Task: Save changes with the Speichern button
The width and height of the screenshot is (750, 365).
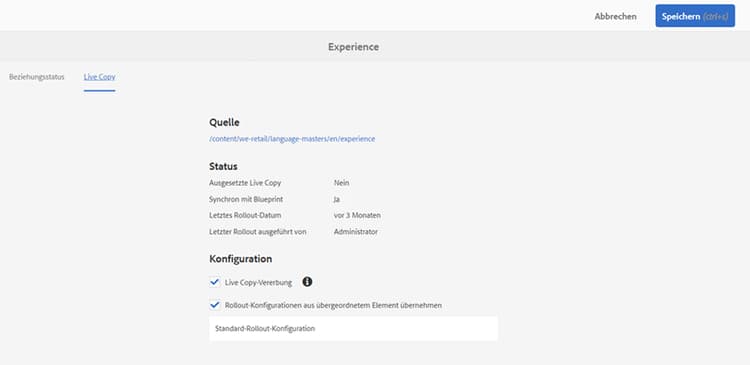Action: tap(695, 16)
